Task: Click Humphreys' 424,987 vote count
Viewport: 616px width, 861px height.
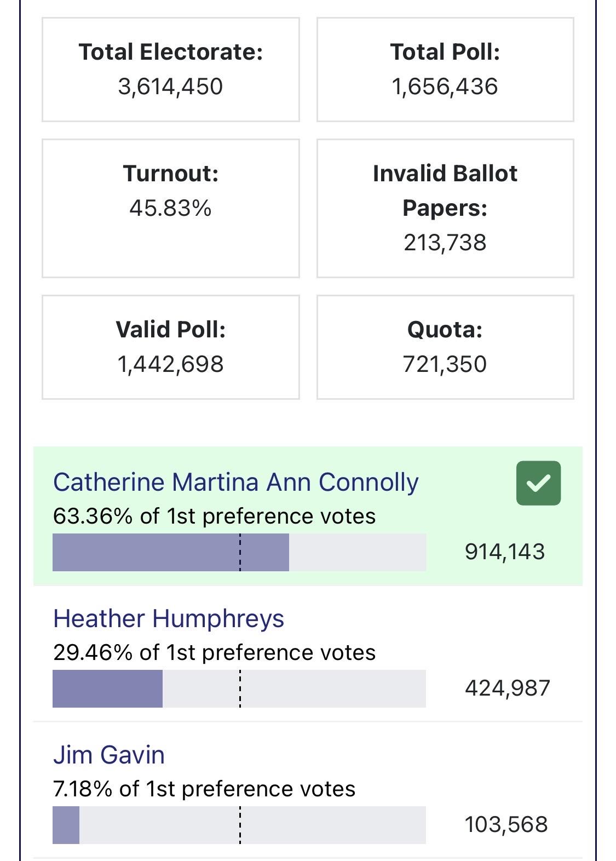Action: (507, 688)
